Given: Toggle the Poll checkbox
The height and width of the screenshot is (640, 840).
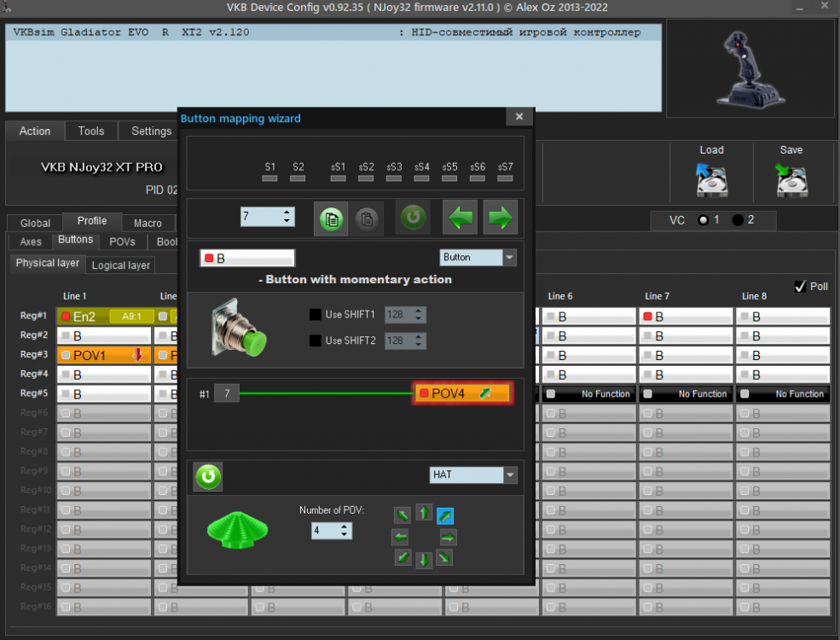Looking at the screenshot, I should [x=800, y=287].
